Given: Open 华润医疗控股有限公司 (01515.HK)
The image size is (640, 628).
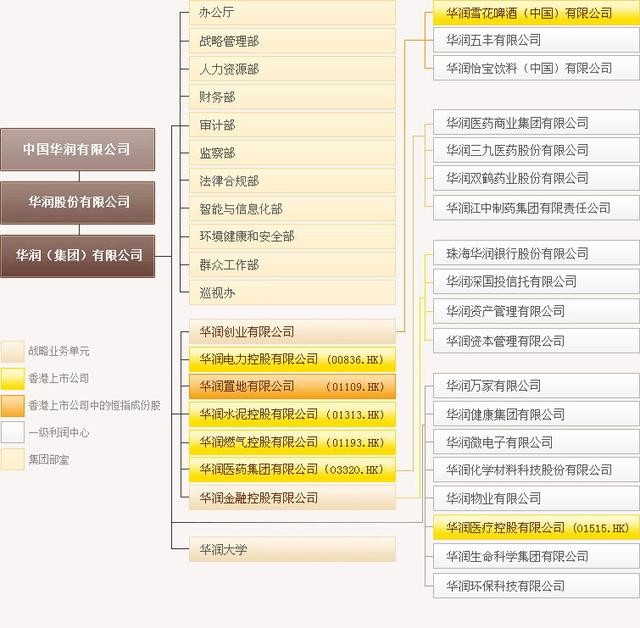Looking at the screenshot, I should pos(536,527).
